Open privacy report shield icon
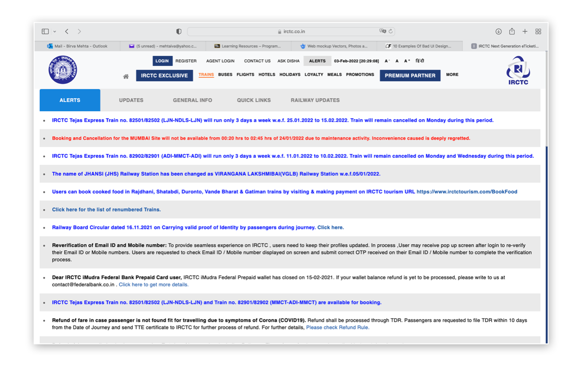Viewport: 588px width, 367px height. (179, 32)
